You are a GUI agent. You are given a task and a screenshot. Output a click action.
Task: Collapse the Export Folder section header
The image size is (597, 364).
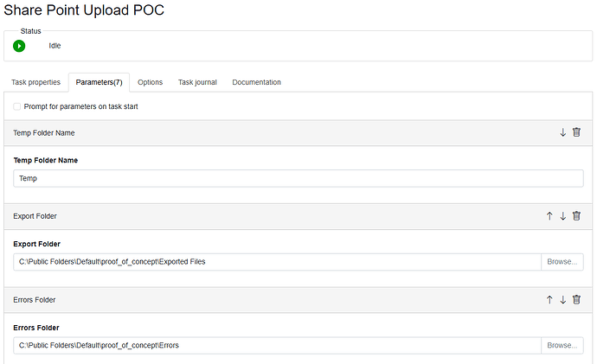click(x=298, y=216)
